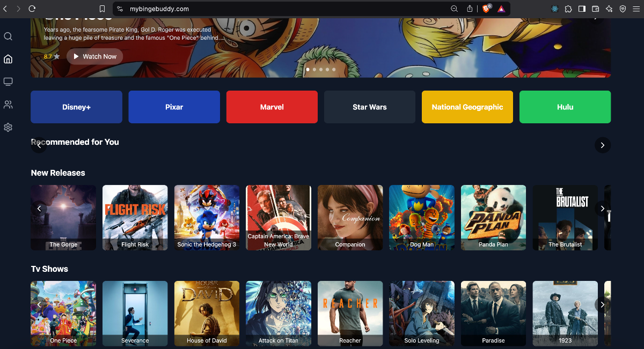The width and height of the screenshot is (644, 349).
Task: Click the browser forward arrow
Action: pos(19,9)
